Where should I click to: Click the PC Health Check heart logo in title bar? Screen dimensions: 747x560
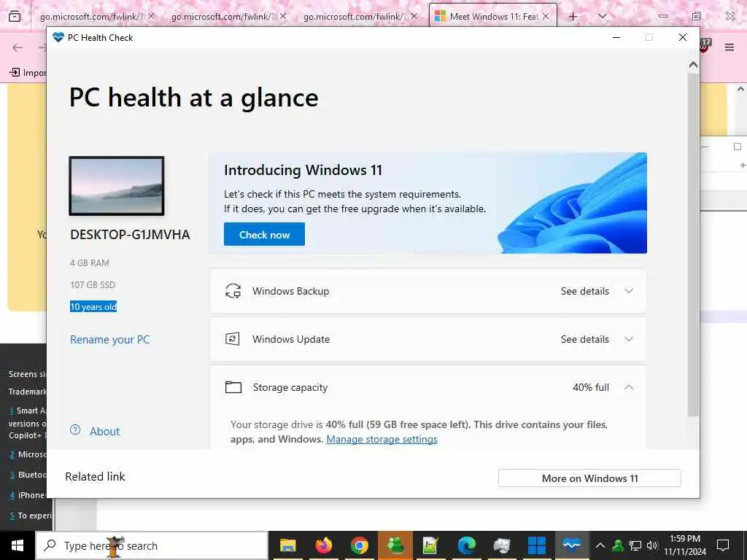coord(58,38)
